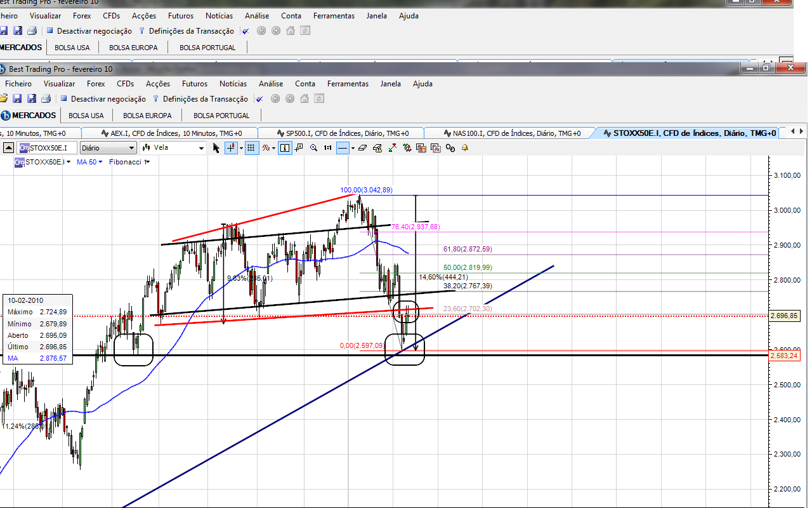
Task: Open the Análise menu
Action: coord(271,84)
